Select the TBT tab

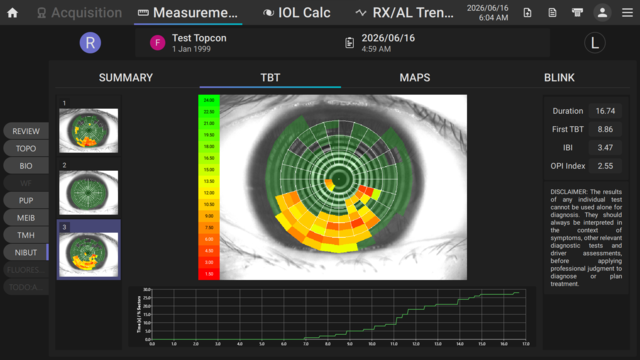point(270,78)
